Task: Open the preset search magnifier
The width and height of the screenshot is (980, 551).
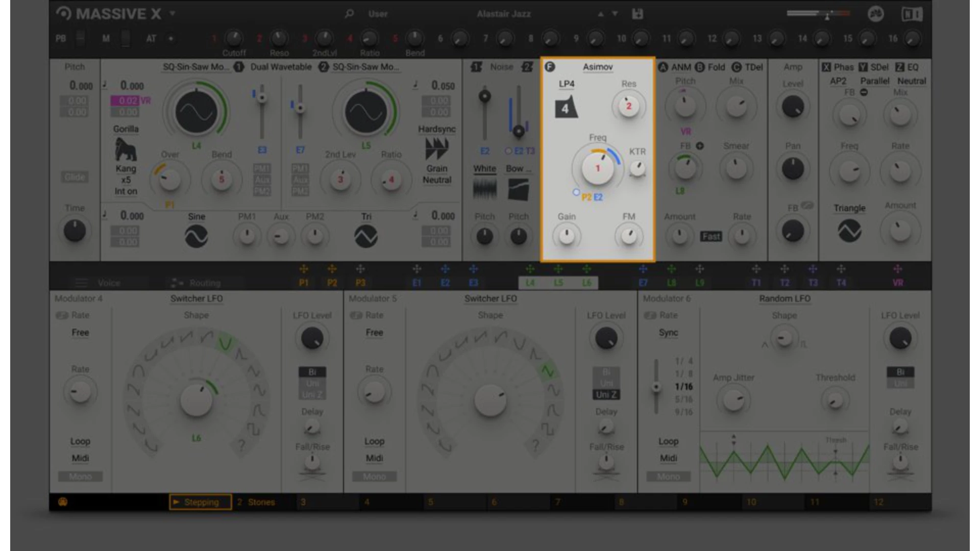Action: coord(349,14)
